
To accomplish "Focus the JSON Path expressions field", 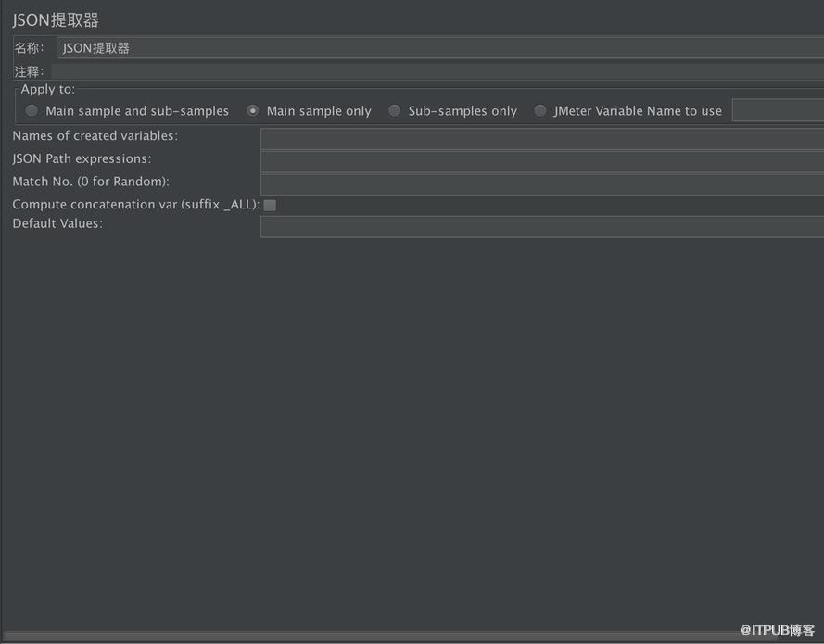I will [542, 162].
